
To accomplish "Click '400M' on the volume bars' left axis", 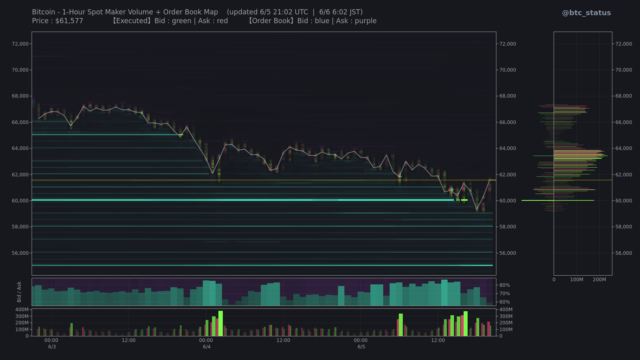I will point(22,310).
